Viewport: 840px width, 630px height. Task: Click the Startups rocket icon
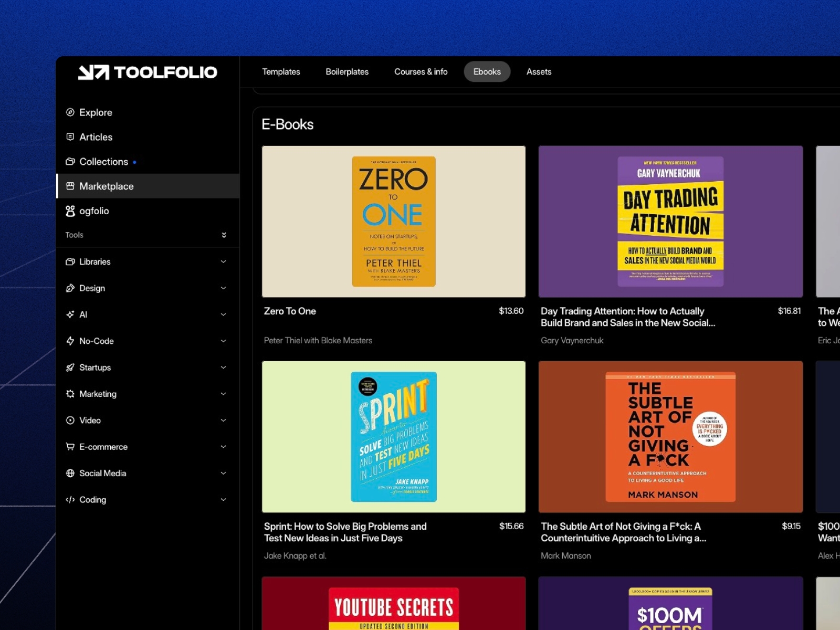tap(70, 367)
